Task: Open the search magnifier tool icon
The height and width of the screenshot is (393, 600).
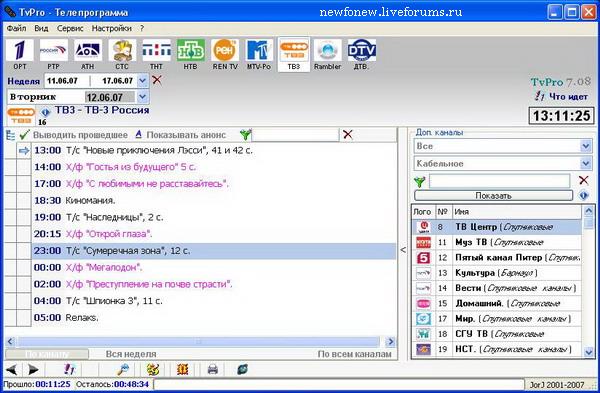Action: (123, 369)
